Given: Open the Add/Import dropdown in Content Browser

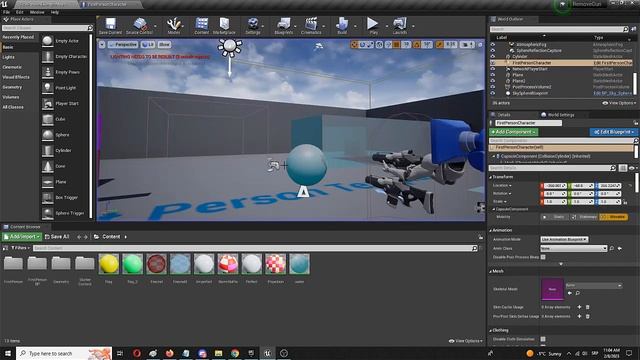Looking at the screenshot, I should [x=22, y=237].
